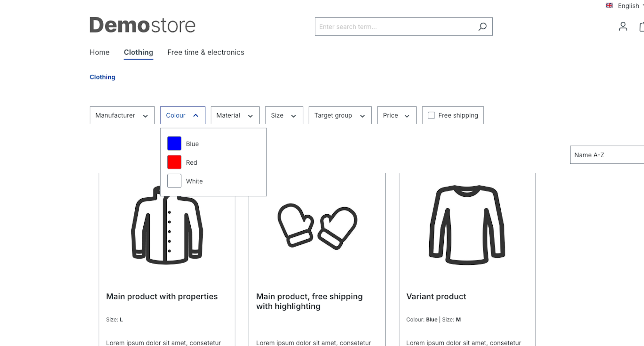Screen dimensions: 644x346
Task: Expand the Target group filter
Action: (340, 115)
